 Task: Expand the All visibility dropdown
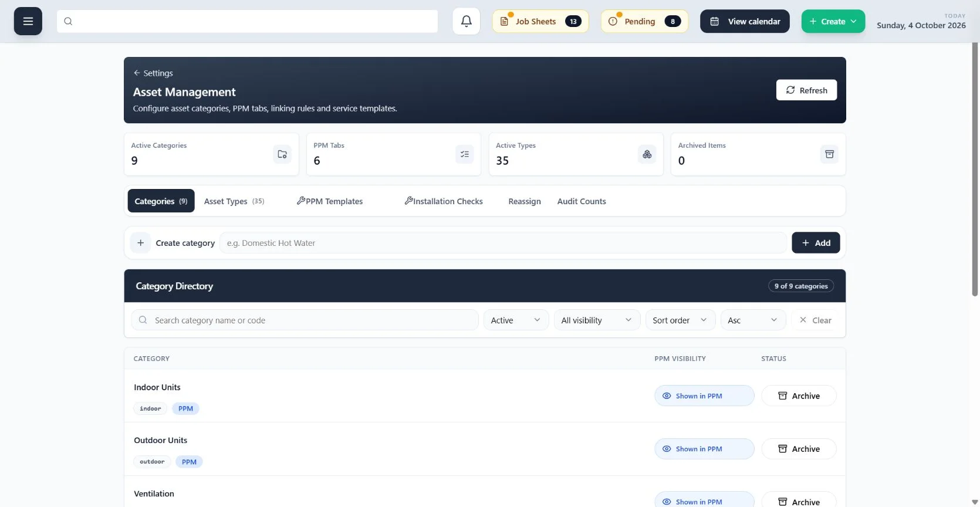(x=597, y=320)
